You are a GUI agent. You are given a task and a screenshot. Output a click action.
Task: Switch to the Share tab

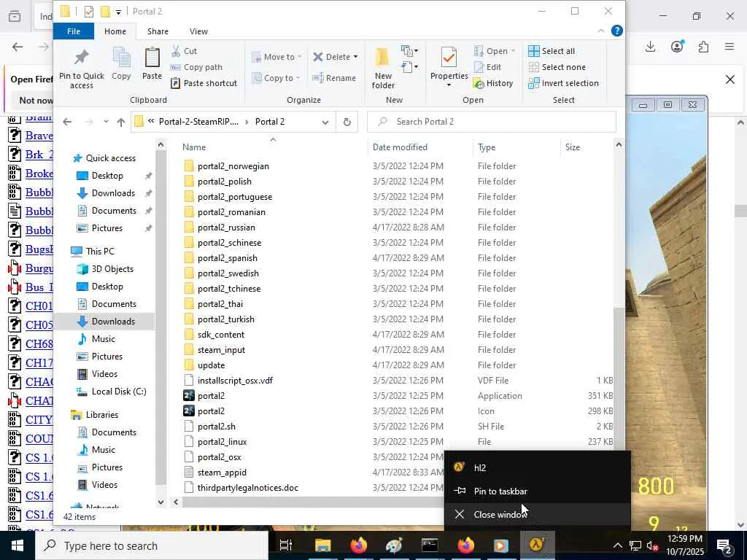(x=158, y=31)
